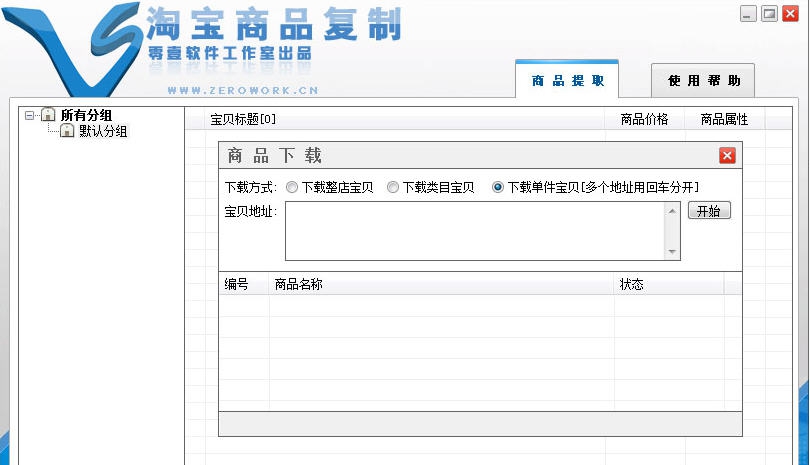The image size is (810, 465).
Task: Sort by 状态 column header
Action: [669, 284]
